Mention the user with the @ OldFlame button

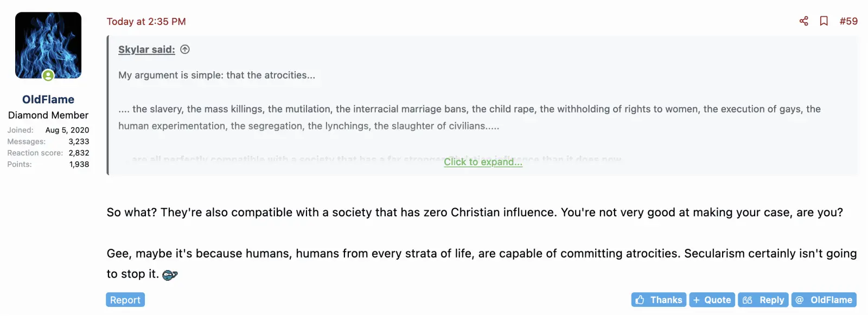824,300
